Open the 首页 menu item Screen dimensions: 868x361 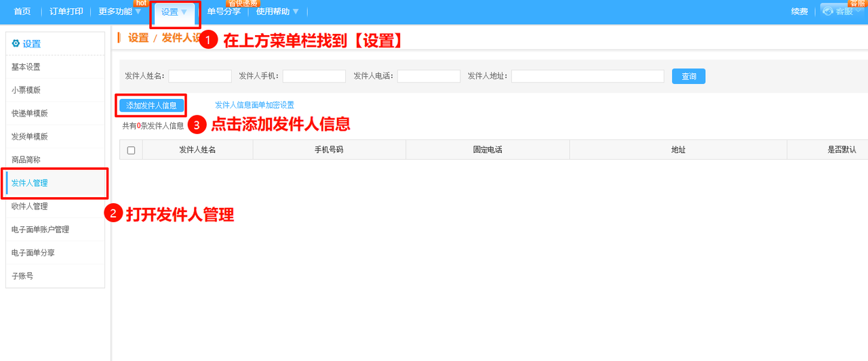(x=22, y=12)
